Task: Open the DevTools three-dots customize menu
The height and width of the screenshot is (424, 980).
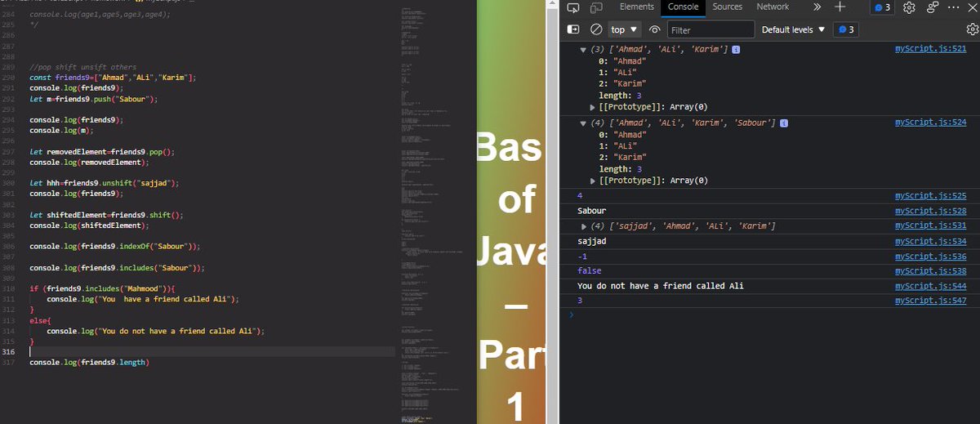Action: 953,7
